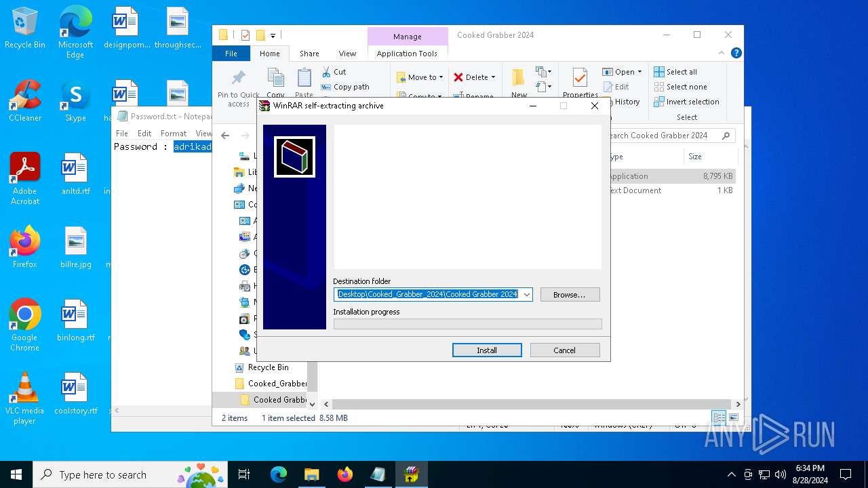
Task: Click the navigation pane scroll down arrow
Action: 312,404
